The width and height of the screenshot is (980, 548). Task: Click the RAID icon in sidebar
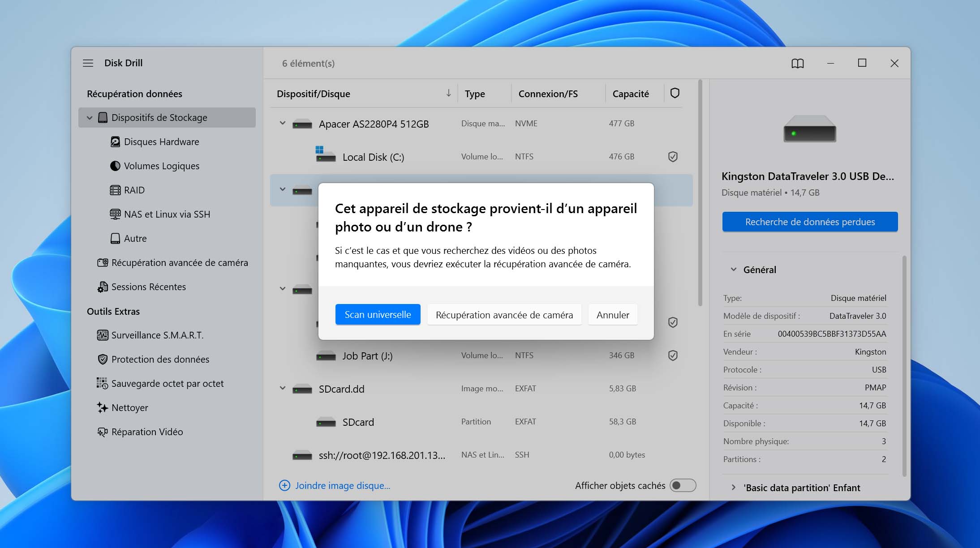115,190
